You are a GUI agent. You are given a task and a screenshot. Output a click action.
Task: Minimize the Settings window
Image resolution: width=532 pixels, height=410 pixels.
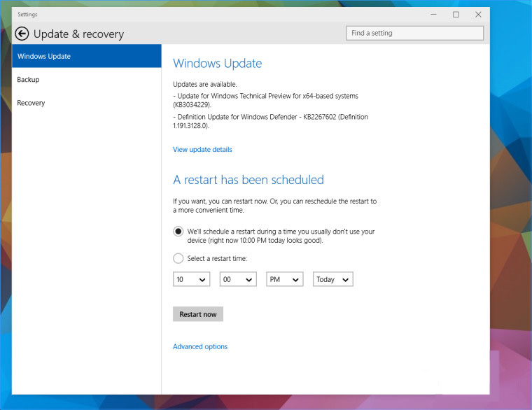434,14
